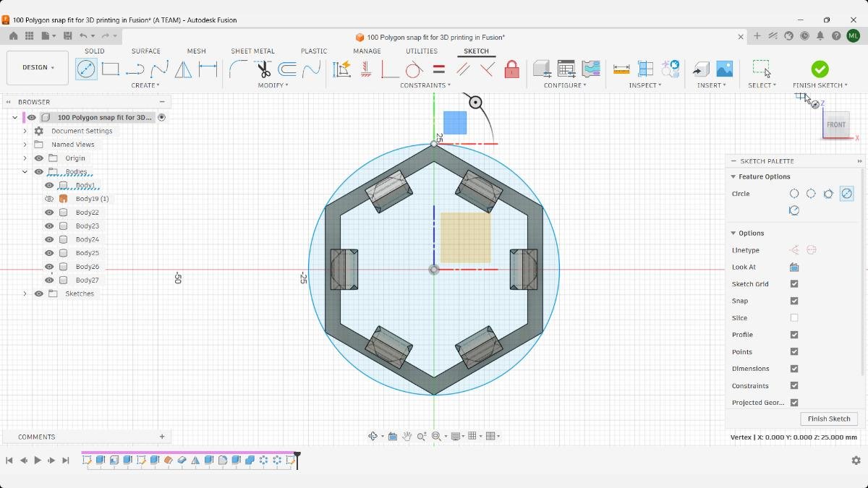868x488 pixels.
Task: Hide Body27 using its eye icon
Action: point(49,280)
